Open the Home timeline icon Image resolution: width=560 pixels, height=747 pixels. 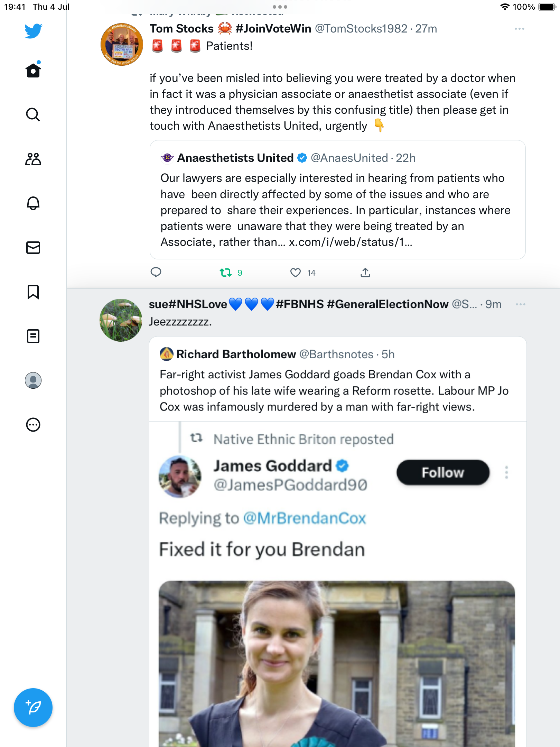(x=33, y=71)
